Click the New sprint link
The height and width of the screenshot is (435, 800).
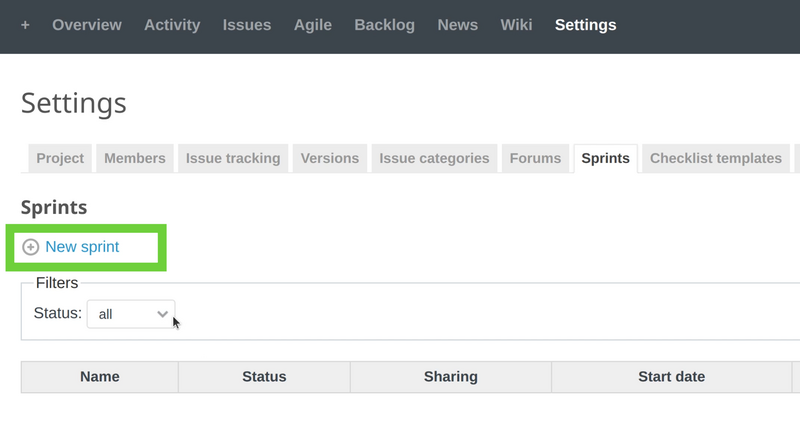tap(82, 247)
